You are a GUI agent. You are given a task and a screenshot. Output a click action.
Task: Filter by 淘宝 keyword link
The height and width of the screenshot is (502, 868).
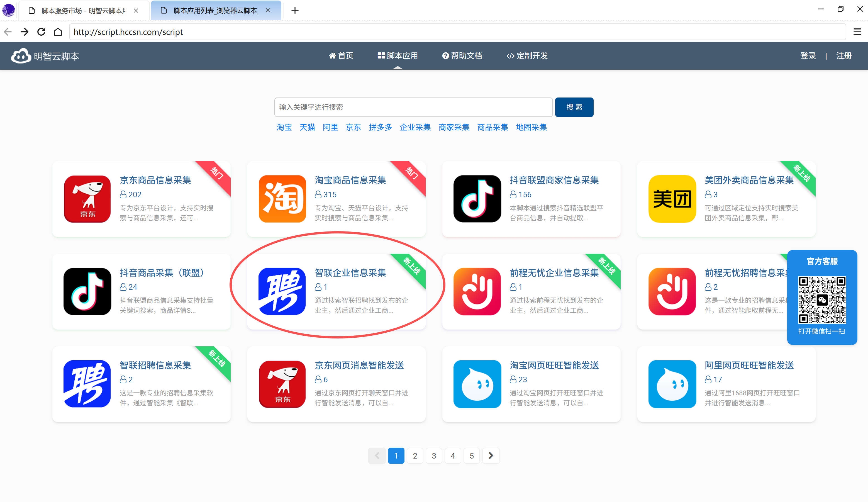284,127
